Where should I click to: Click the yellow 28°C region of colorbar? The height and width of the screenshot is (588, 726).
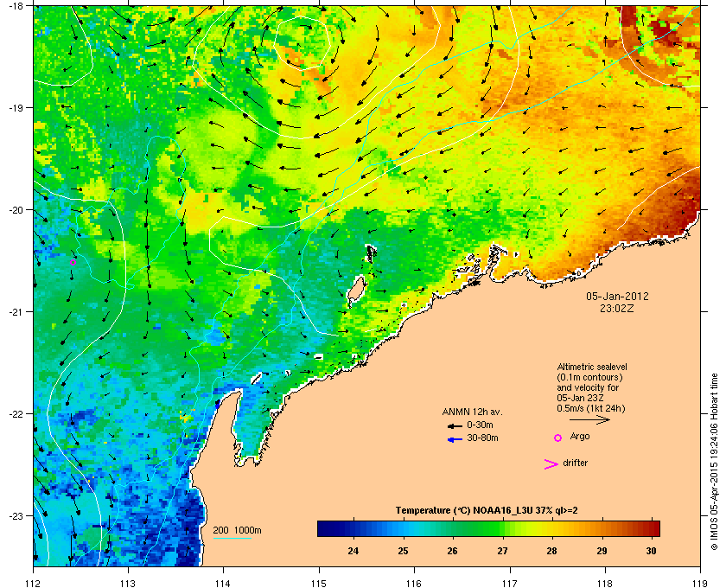(x=551, y=528)
